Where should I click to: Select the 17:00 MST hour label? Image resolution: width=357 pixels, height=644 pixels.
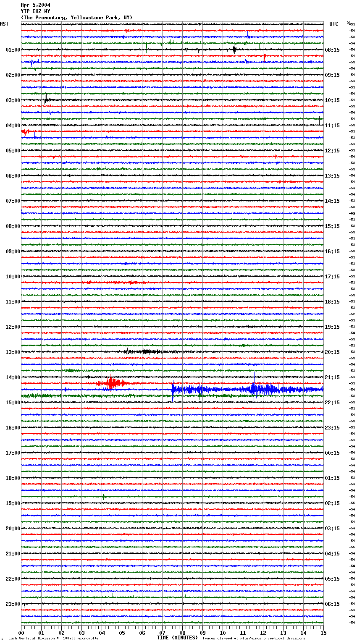pos(13,453)
